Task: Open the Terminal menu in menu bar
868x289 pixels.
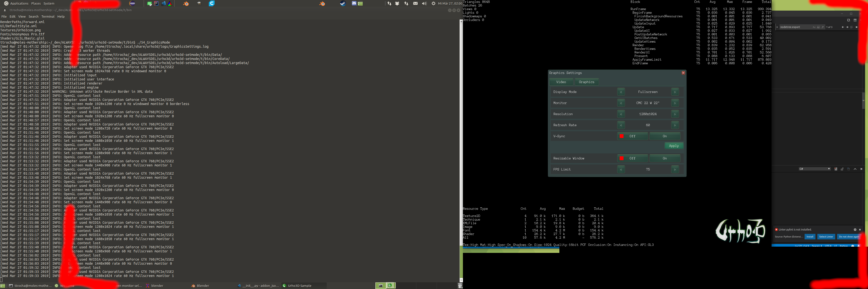Action: coord(48,16)
